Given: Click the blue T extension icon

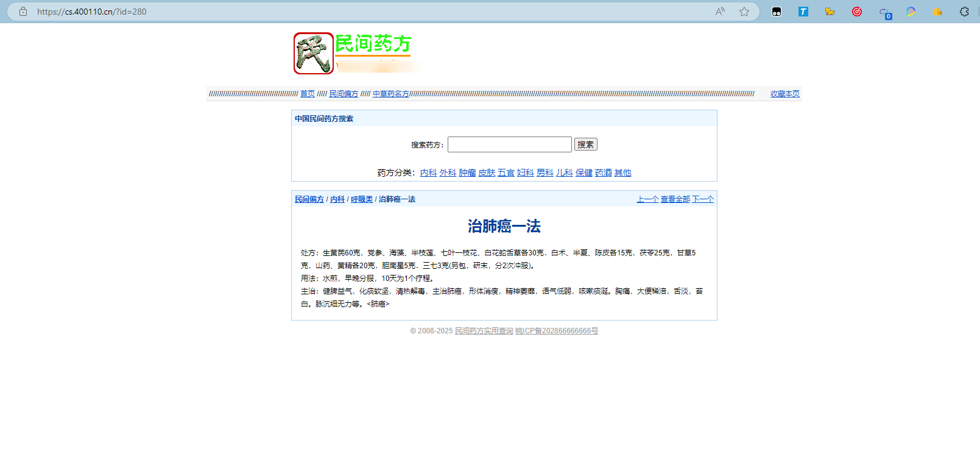Looking at the screenshot, I should 803,12.
